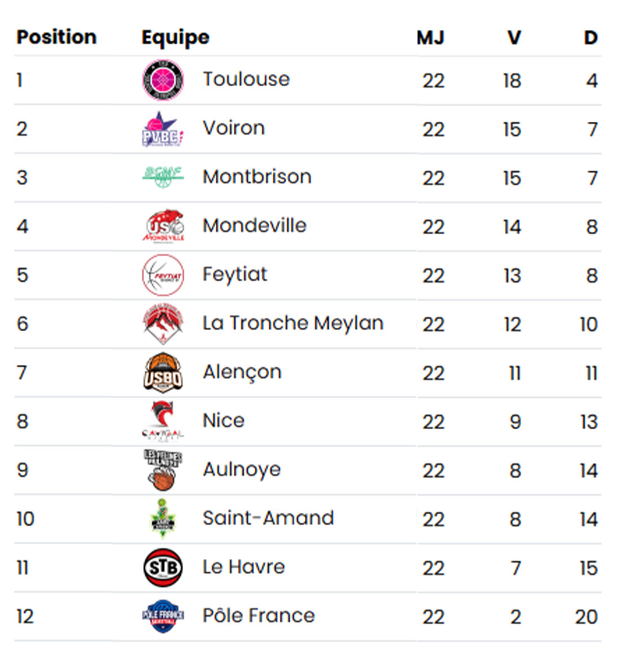644x654 pixels.
Task: Select the Montbrison team name
Action: pyautogui.click(x=257, y=177)
